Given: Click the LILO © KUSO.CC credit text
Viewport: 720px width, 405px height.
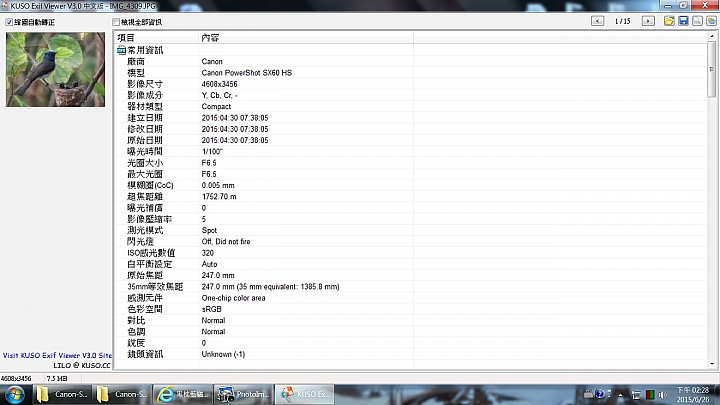Looking at the screenshot, I should [82, 366].
